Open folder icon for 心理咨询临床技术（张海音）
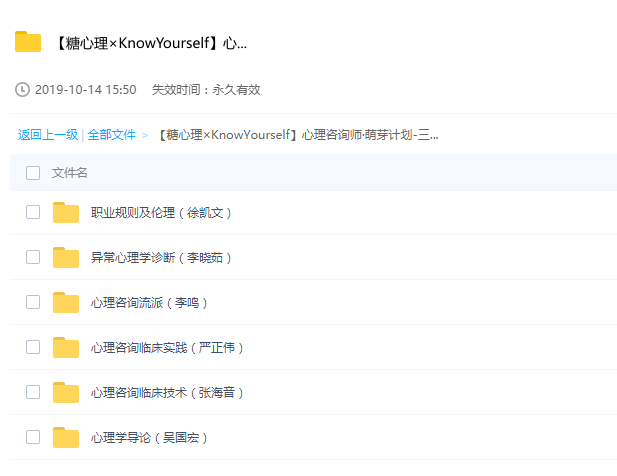Viewport: 617px width, 476px height. coord(66,392)
